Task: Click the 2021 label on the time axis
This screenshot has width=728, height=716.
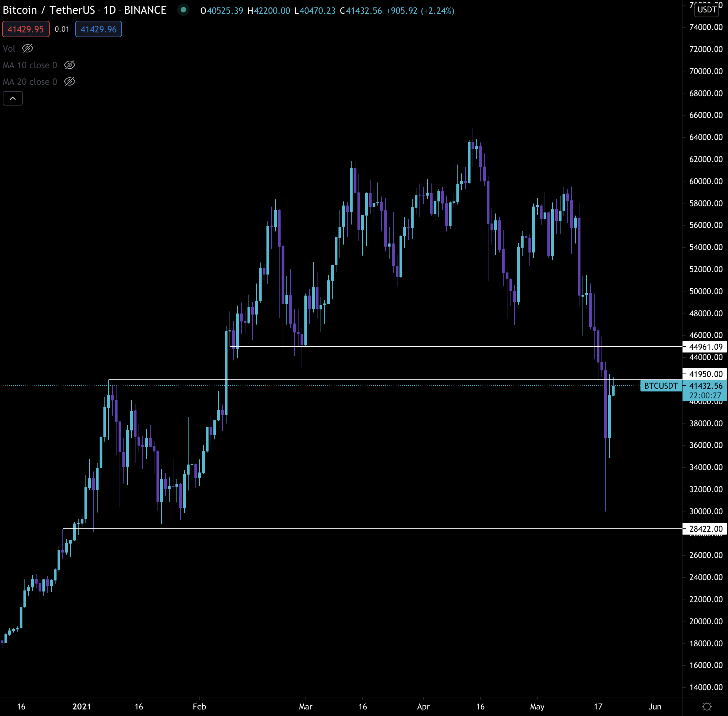Action: tap(82, 707)
